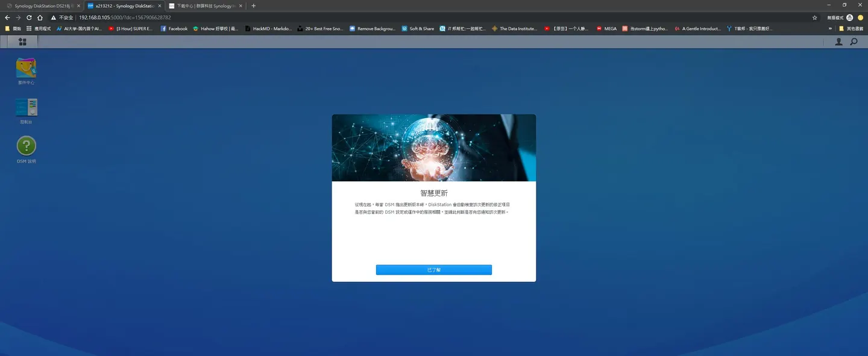Image resolution: width=868 pixels, height=356 pixels.
Task: Open the MEGA bookmark
Action: coord(606,28)
